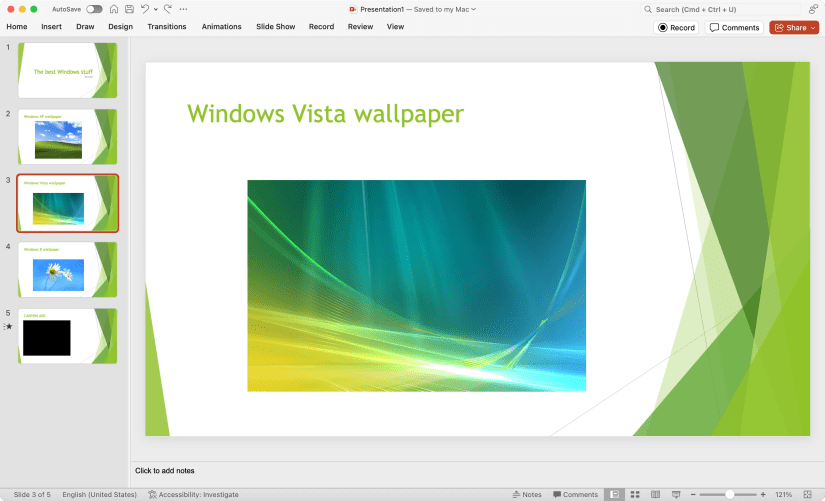Click the 121% zoom level value
This screenshot has width=825, height=501.
pos(783,495)
